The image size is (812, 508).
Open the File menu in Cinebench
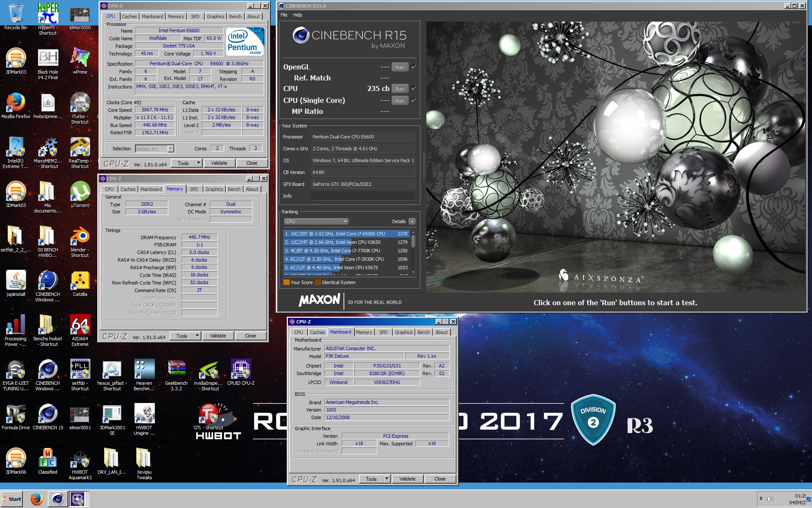click(x=284, y=15)
